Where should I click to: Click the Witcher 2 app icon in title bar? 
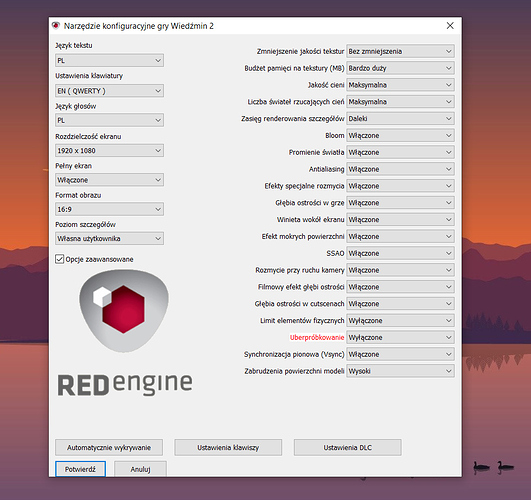(x=56, y=26)
